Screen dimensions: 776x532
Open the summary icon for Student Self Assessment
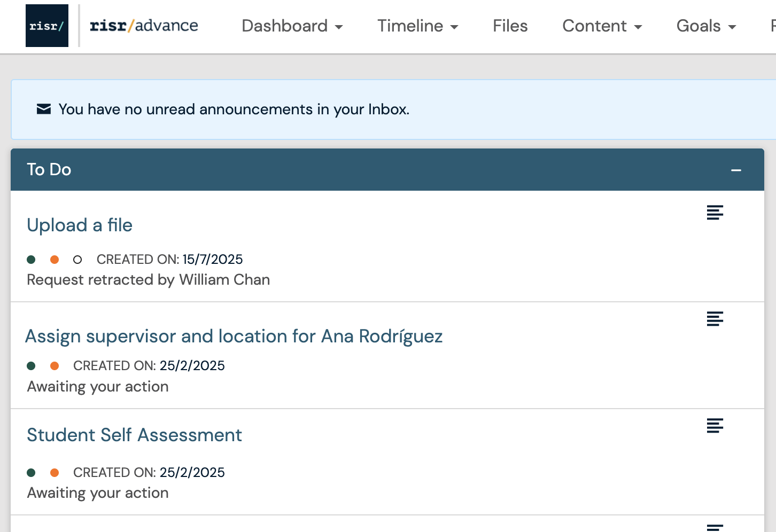715,426
